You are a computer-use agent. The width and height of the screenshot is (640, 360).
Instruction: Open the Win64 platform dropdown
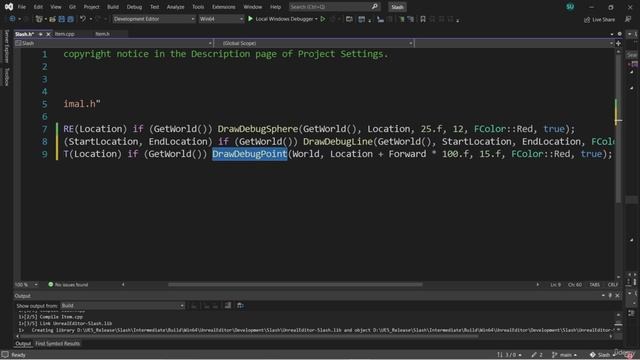point(221,19)
